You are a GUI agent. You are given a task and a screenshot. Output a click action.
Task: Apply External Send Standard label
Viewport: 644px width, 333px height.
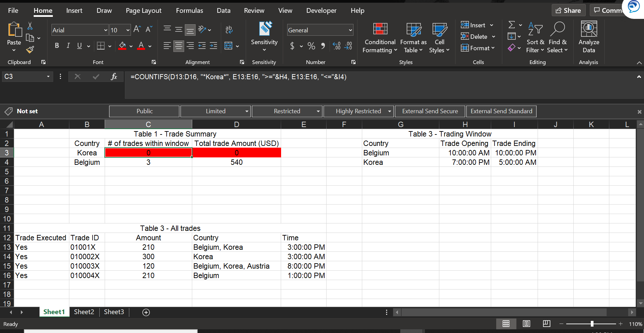[501, 111]
